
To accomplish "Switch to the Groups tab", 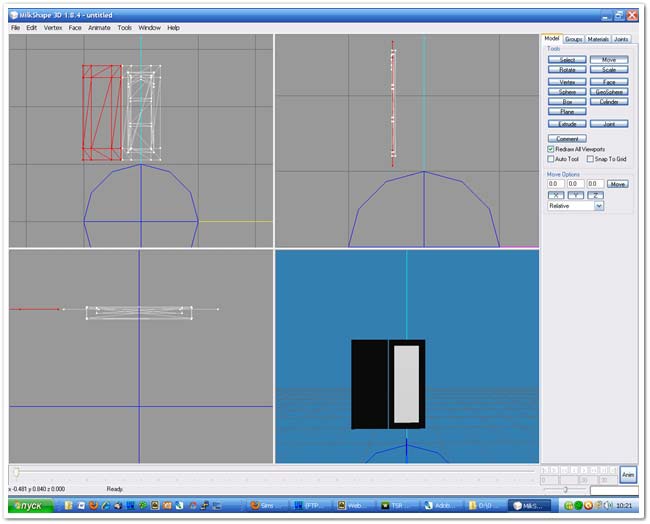I will (x=574, y=39).
